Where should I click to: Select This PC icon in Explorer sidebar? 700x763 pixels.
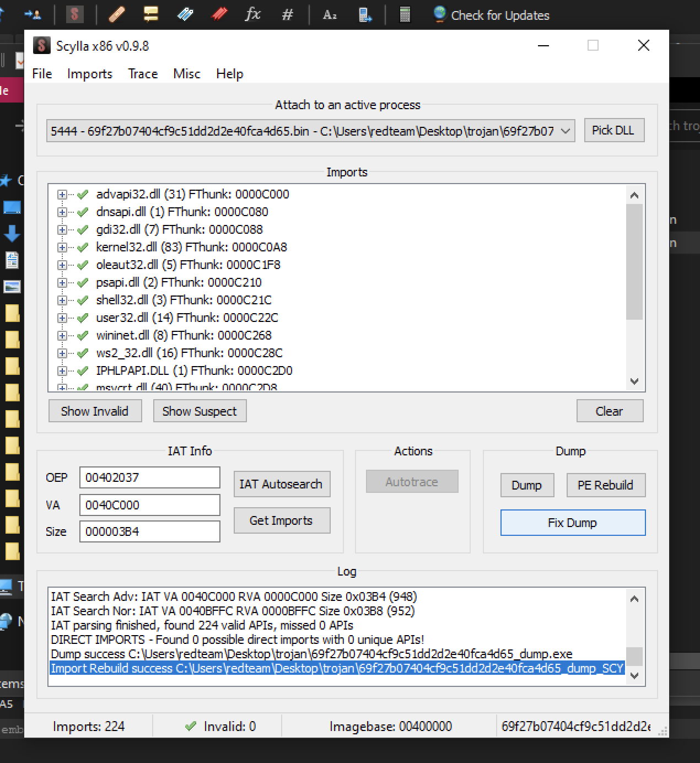pos(6,587)
